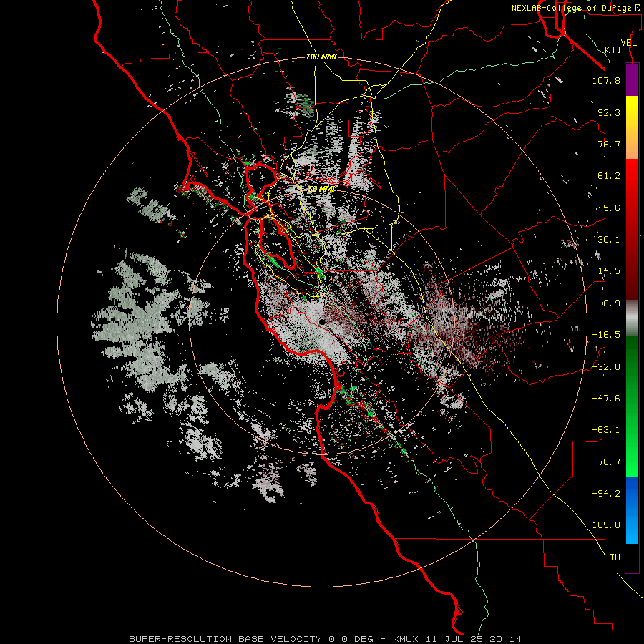Screen dimensions: 644x644
Task: Click the purple segment of velocity color bar
Action: (632, 79)
